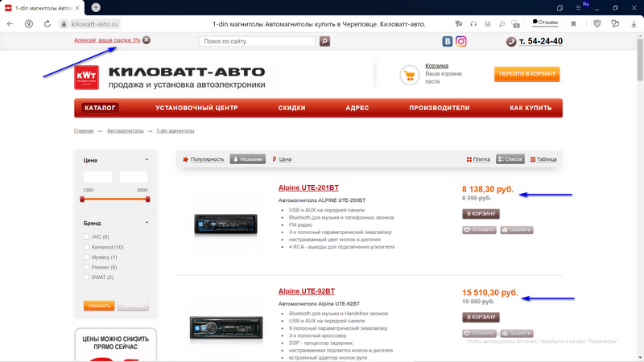Focus the maximum price input field
The height and width of the screenshot is (362, 644).
134,177
